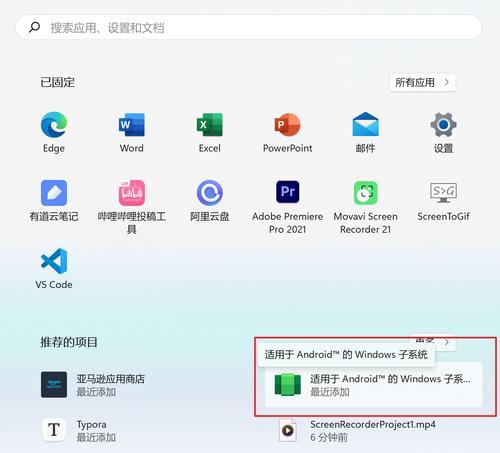500x453 pixels.
Task: Open the Edge browser icon
Action: 54,125
